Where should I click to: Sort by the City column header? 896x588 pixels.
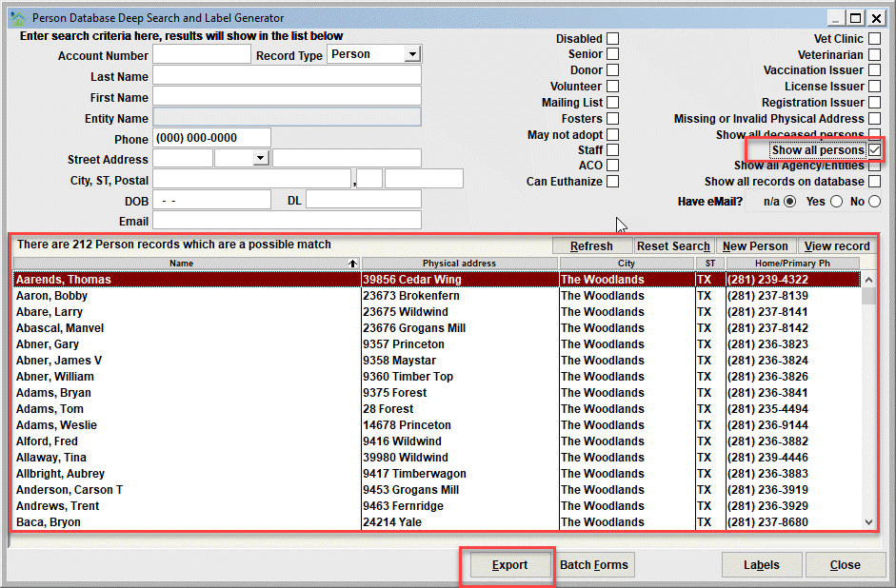coord(627,264)
